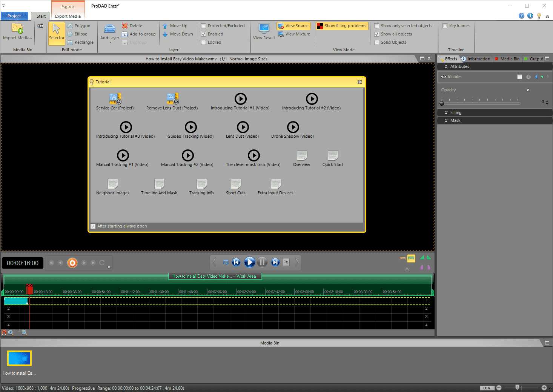Check Show only selected objects
Viewport: 553px width, 392px height.
tap(376, 26)
